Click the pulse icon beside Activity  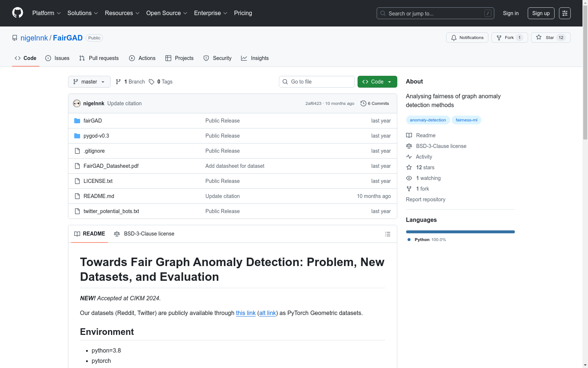tap(409, 157)
